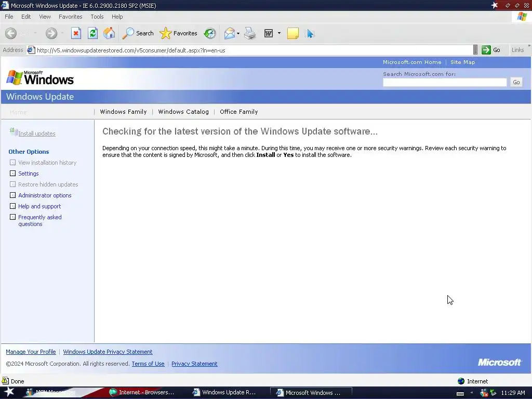This screenshot has height=399, width=532.
Task: Open the Help menu
Action: (117, 17)
